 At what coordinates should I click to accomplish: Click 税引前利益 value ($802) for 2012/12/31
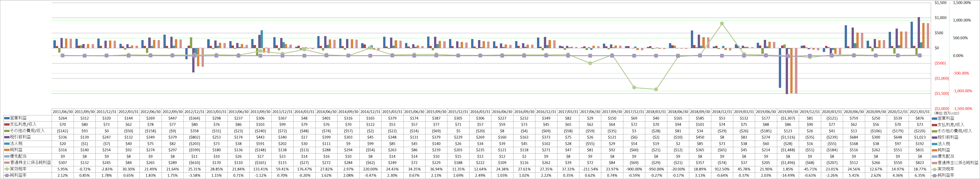[194, 137]
